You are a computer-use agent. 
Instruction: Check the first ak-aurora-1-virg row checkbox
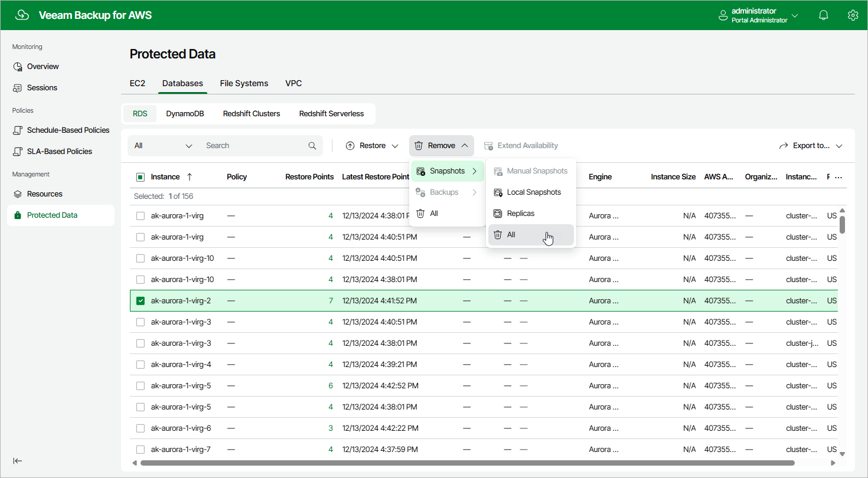[141, 216]
